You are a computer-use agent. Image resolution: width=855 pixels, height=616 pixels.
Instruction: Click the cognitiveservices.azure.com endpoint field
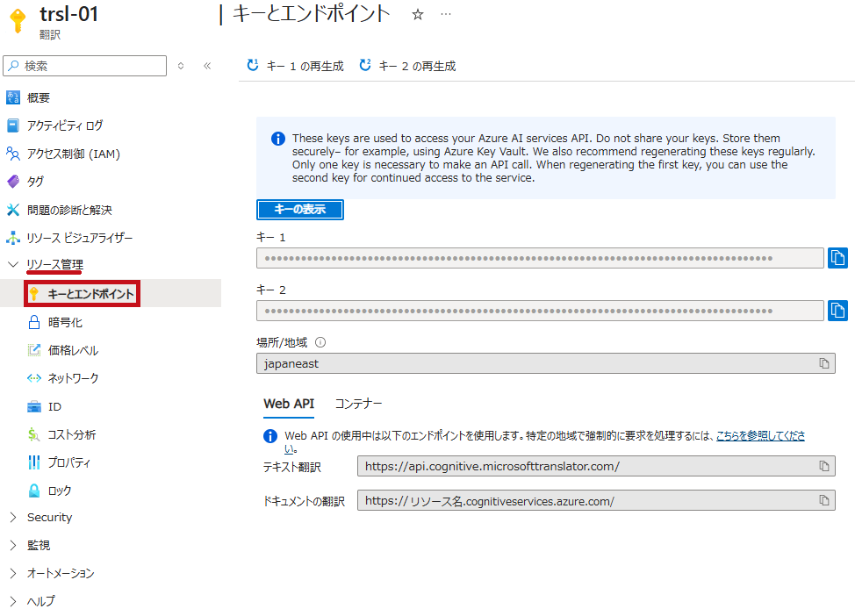(x=596, y=500)
